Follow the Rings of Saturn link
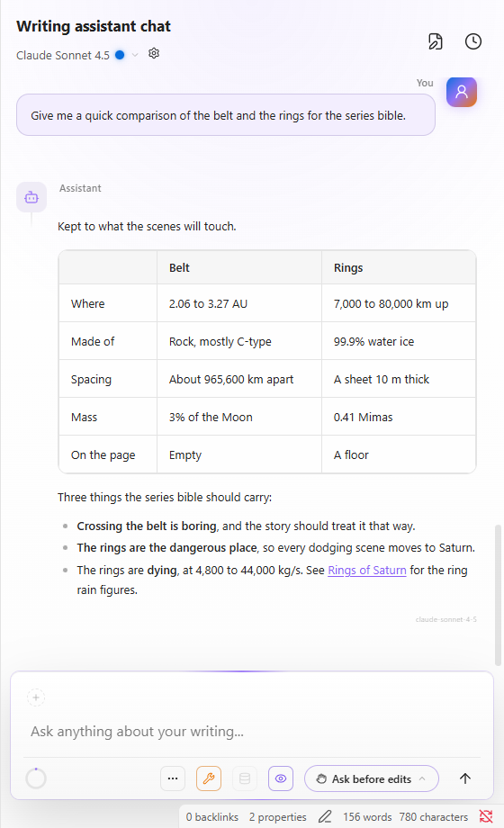The image size is (504, 828). coord(367,571)
